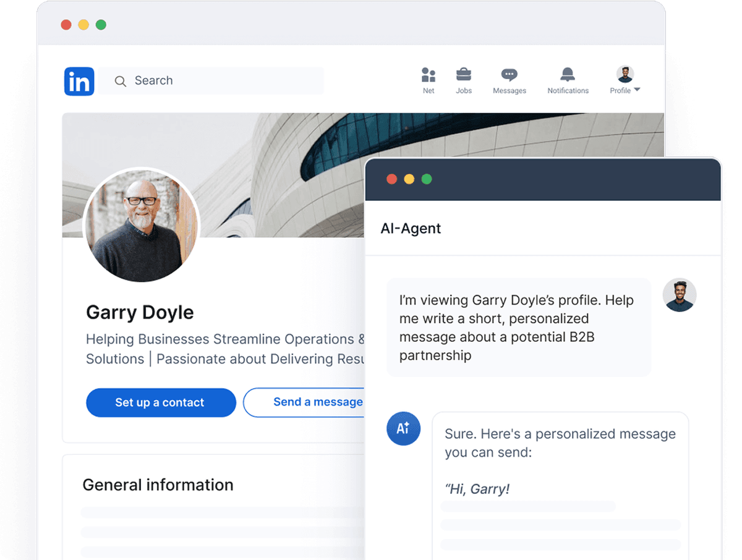Collapse the General information section

click(158, 485)
